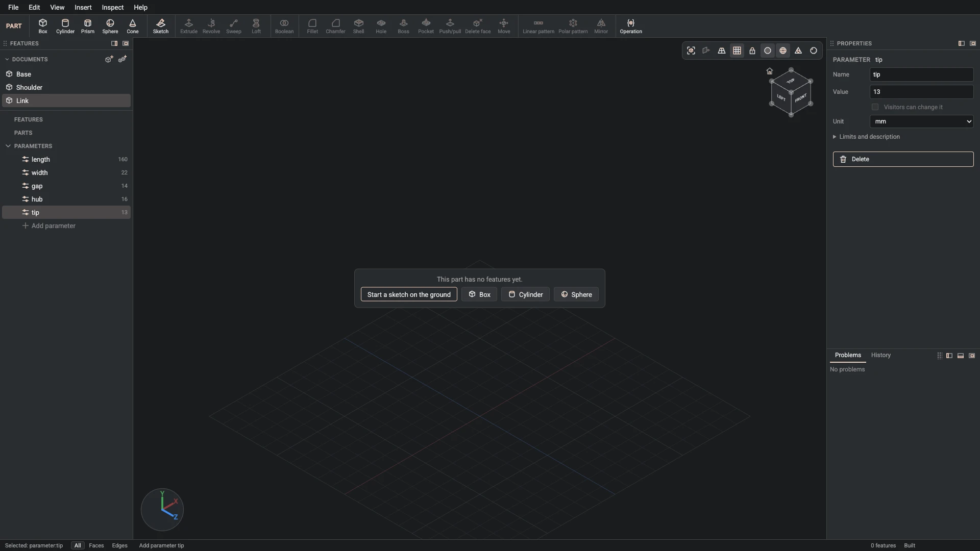Viewport: 980px width, 551px height.
Task: Open the Insert menu
Action: point(83,7)
